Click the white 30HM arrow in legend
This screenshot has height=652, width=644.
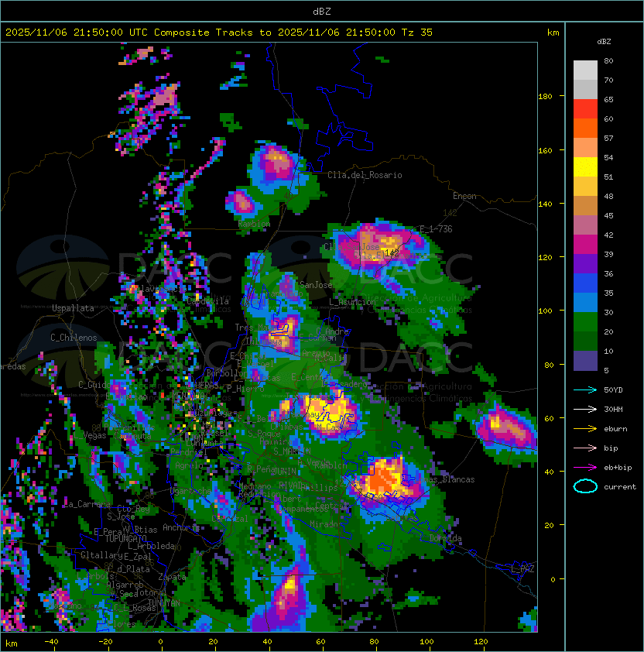585,410
